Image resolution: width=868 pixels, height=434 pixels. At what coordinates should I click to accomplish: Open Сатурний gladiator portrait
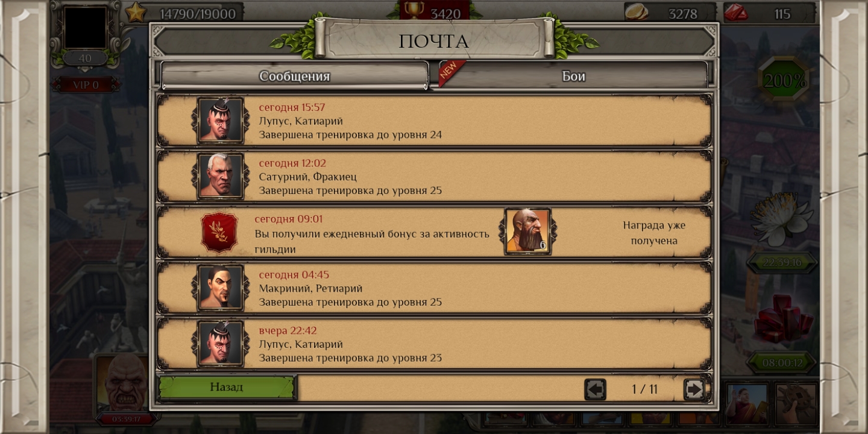[221, 176]
